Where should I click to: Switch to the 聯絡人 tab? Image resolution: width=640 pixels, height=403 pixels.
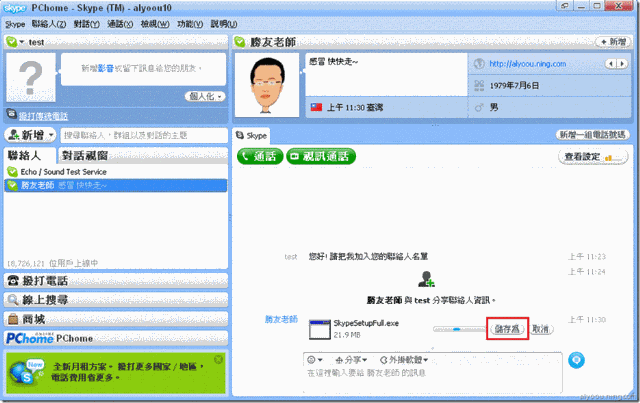pos(30,156)
